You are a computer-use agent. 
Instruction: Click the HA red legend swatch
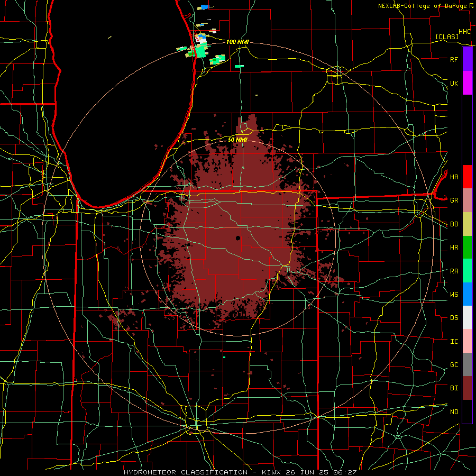tap(467, 177)
